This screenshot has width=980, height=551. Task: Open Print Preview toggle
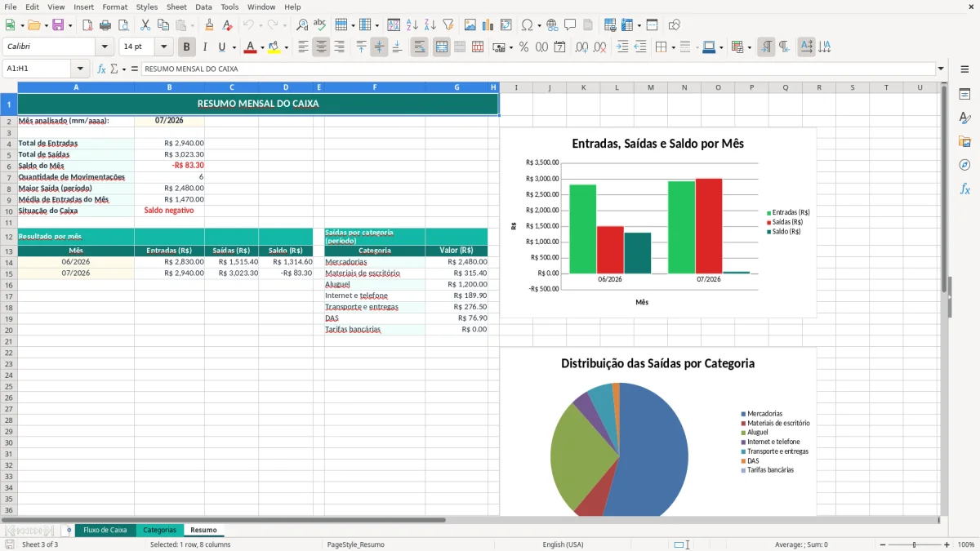[123, 25]
